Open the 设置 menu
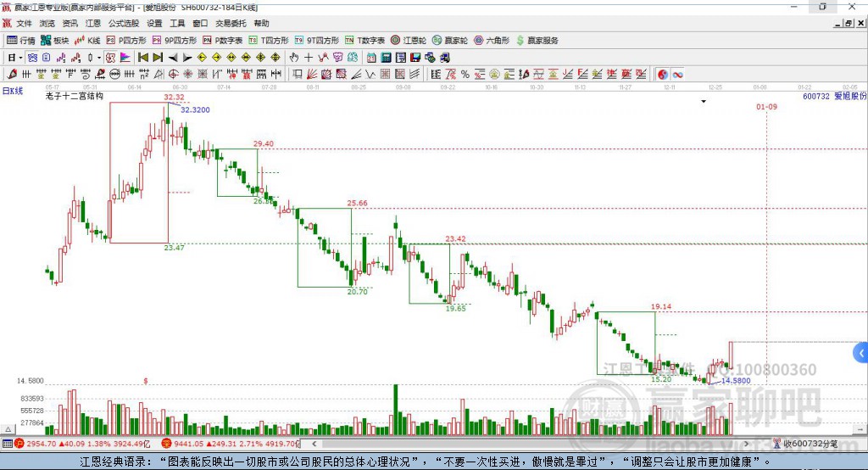 [154, 23]
